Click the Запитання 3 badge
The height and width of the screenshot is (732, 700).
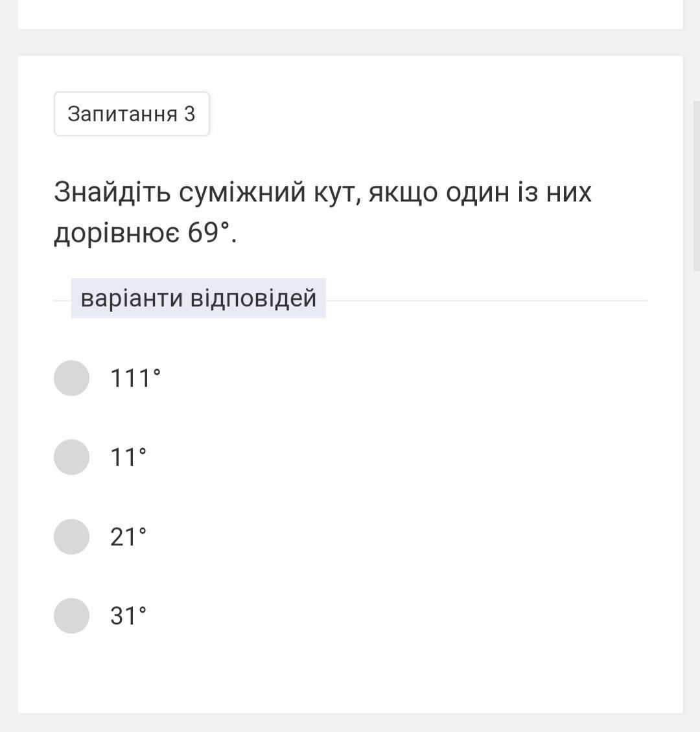click(x=132, y=114)
